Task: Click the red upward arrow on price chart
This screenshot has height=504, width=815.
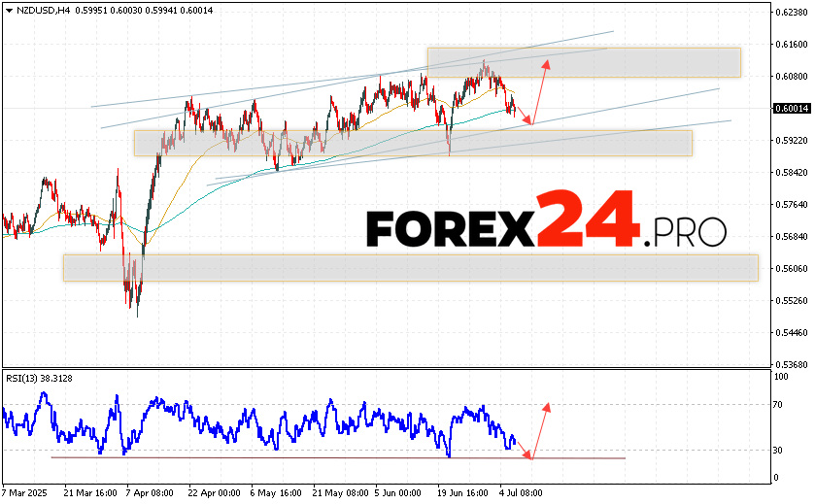Action: pyautogui.click(x=540, y=91)
